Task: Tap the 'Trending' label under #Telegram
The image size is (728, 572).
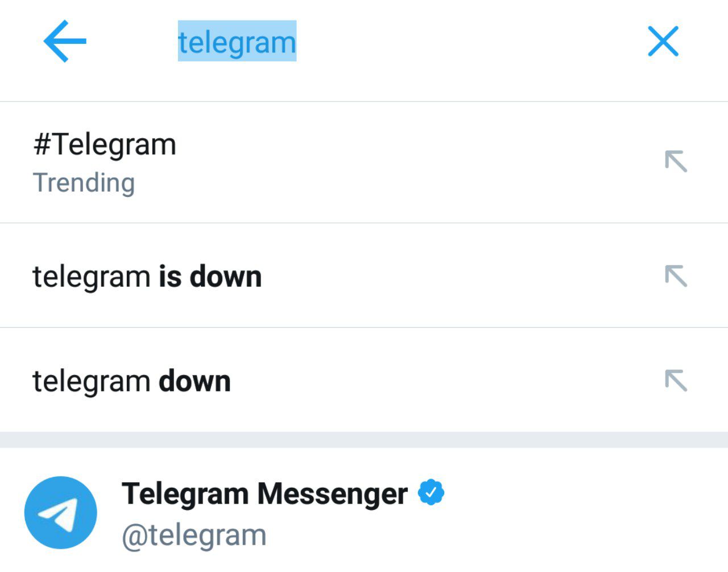Action: [x=84, y=183]
